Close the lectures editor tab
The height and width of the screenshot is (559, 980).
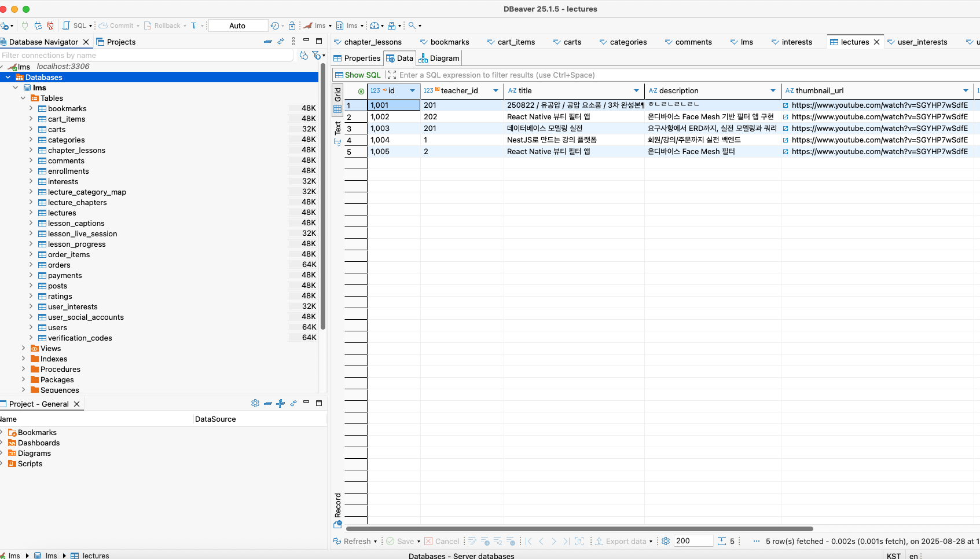tap(876, 42)
